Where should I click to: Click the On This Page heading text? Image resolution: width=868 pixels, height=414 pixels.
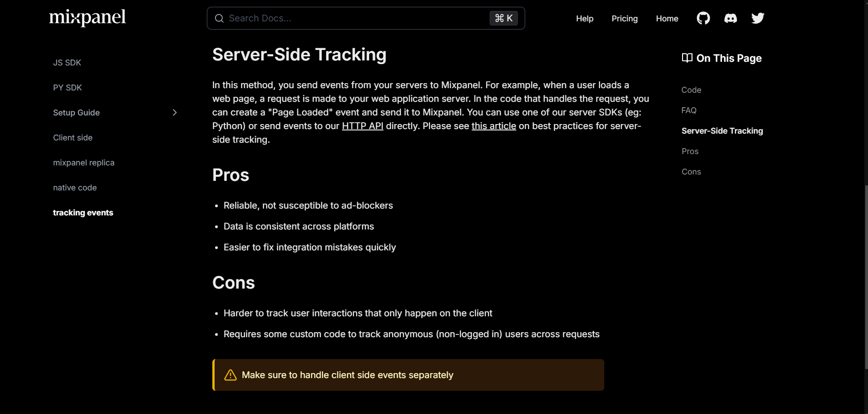(729, 58)
